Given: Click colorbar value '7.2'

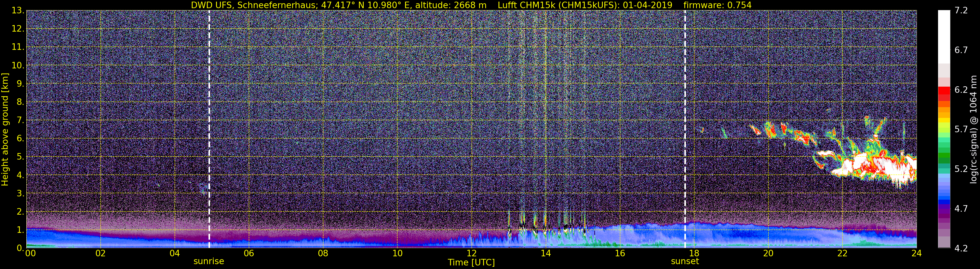Looking at the screenshot, I should (961, 10).
